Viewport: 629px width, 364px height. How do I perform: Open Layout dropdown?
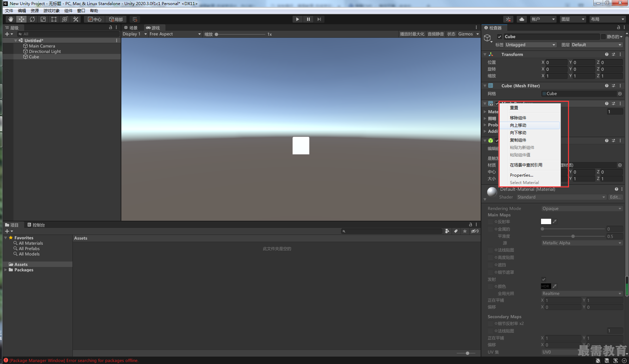click(x=607, y=19)
